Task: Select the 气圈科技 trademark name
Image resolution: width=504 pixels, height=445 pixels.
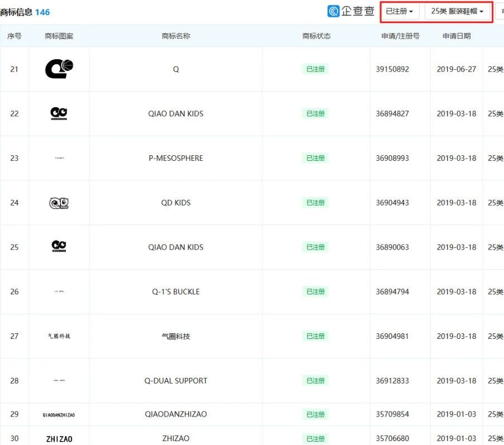Action: [x=176, y=336]
